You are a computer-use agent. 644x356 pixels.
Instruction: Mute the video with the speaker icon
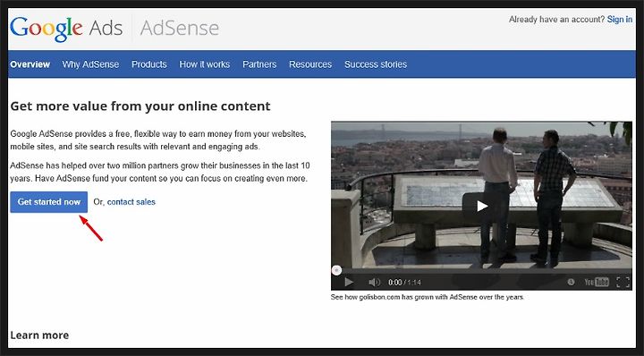[374, 282]
